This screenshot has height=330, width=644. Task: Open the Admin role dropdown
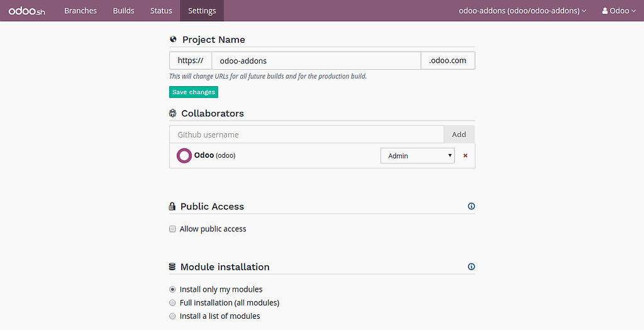click(x=417, y=156)
